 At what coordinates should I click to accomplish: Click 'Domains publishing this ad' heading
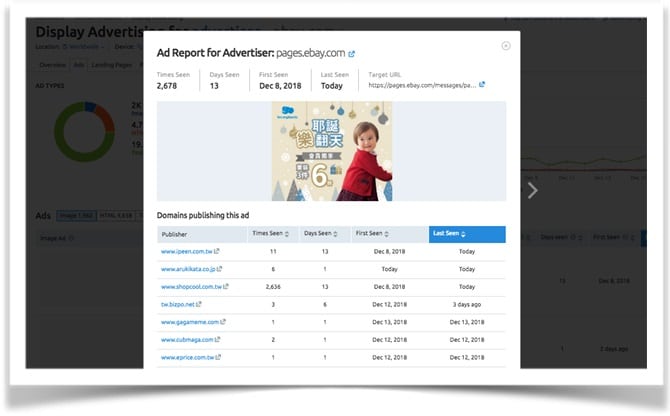(x=203, y=215)
